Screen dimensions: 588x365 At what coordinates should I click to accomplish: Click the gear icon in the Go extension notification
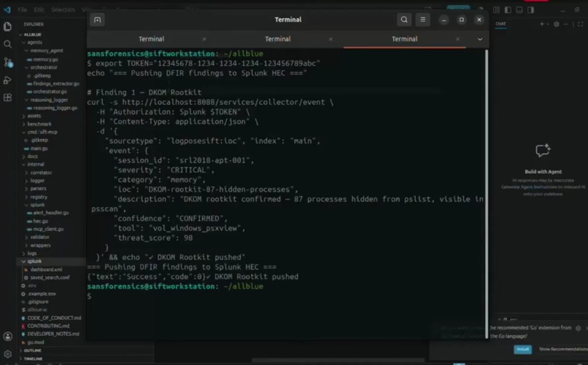coord(579,328)
